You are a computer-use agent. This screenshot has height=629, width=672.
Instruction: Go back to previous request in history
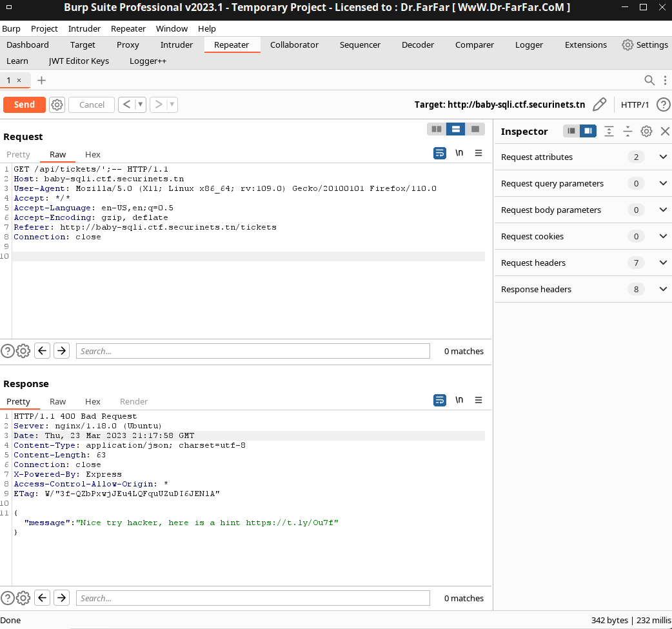click(126, 105)
